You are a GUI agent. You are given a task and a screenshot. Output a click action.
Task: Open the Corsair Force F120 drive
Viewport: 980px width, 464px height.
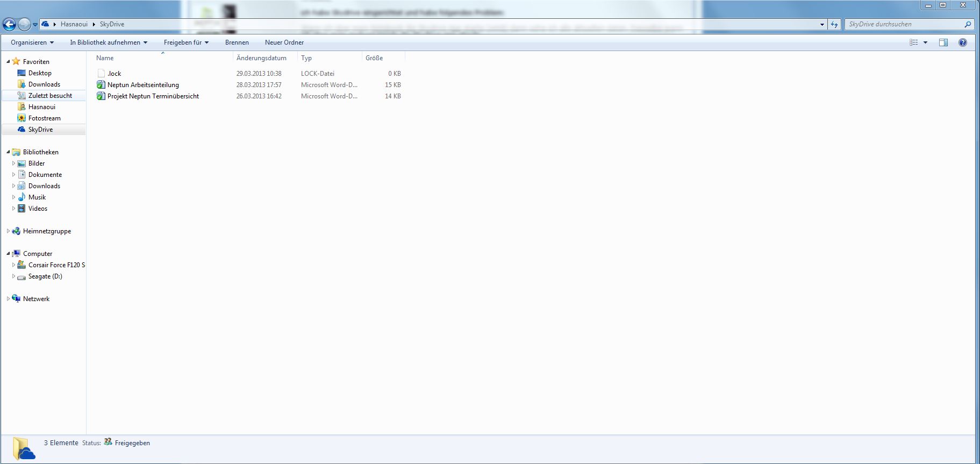(x=56, y=265)
